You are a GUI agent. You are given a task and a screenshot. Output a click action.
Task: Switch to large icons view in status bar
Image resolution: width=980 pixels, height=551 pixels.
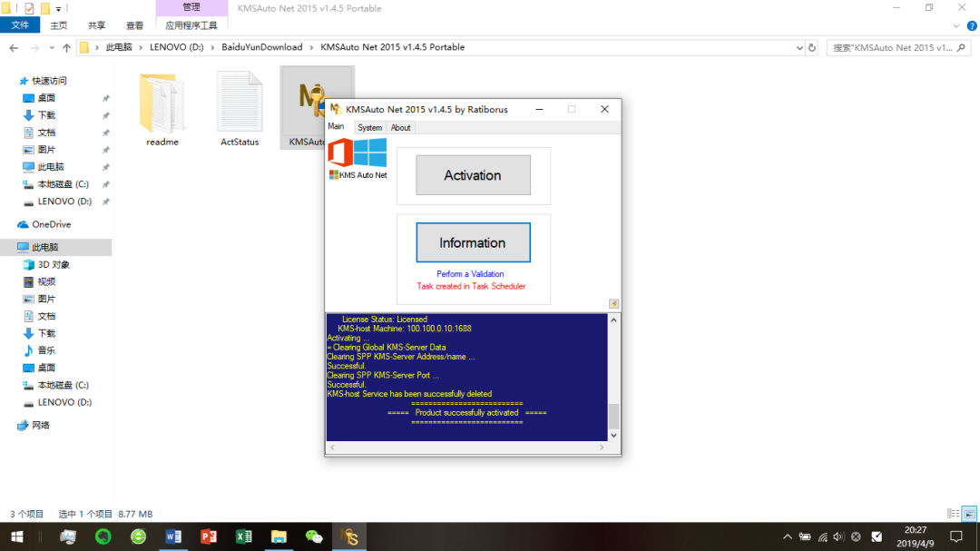[969, 514]
